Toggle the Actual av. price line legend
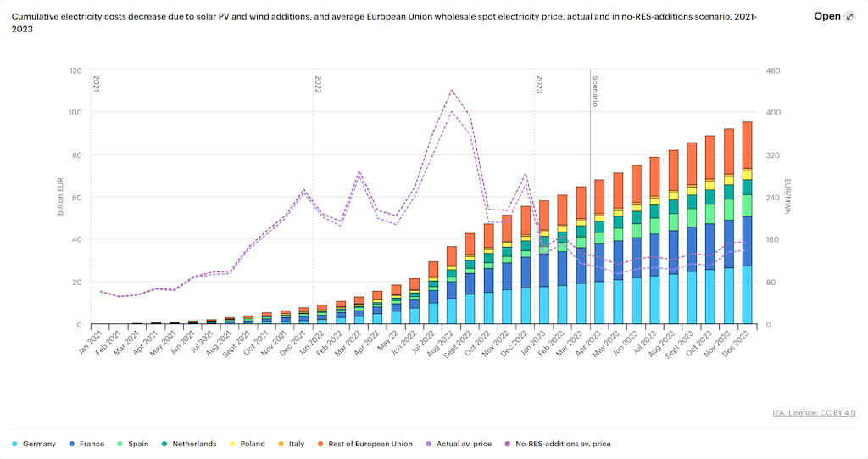This screenshot has height=459, width=868. pos(459,444)
